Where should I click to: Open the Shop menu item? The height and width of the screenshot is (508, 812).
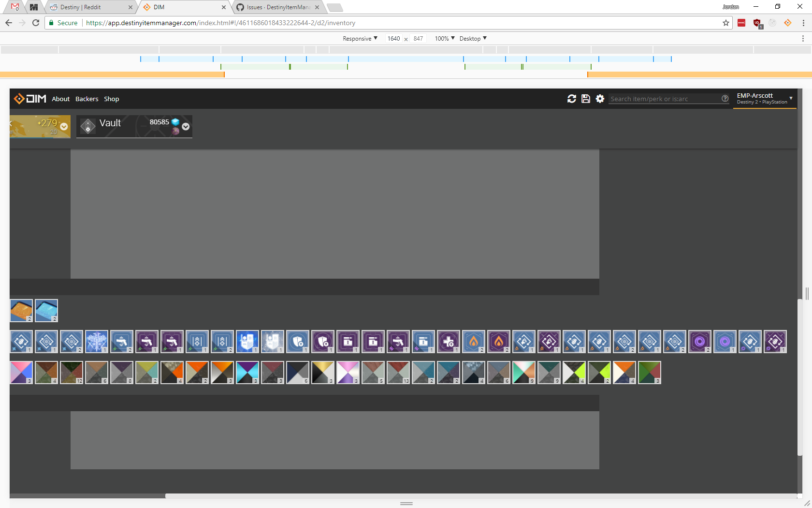[112, 99]
